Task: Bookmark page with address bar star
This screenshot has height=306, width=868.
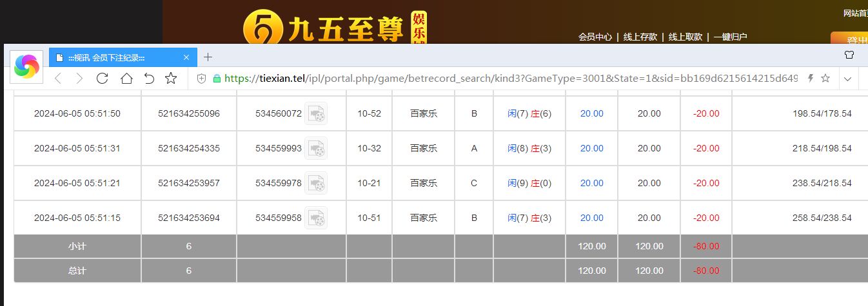Action: click(825, 79)
